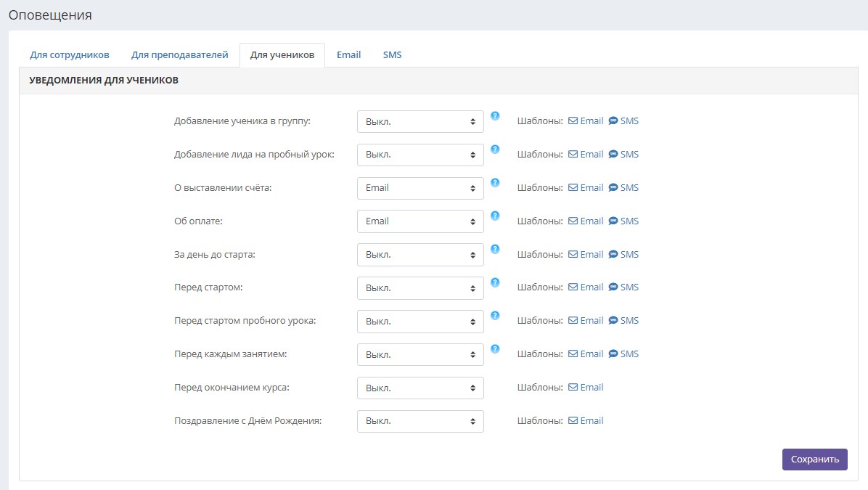View the Об оплате SMS template

click(624, 221)
